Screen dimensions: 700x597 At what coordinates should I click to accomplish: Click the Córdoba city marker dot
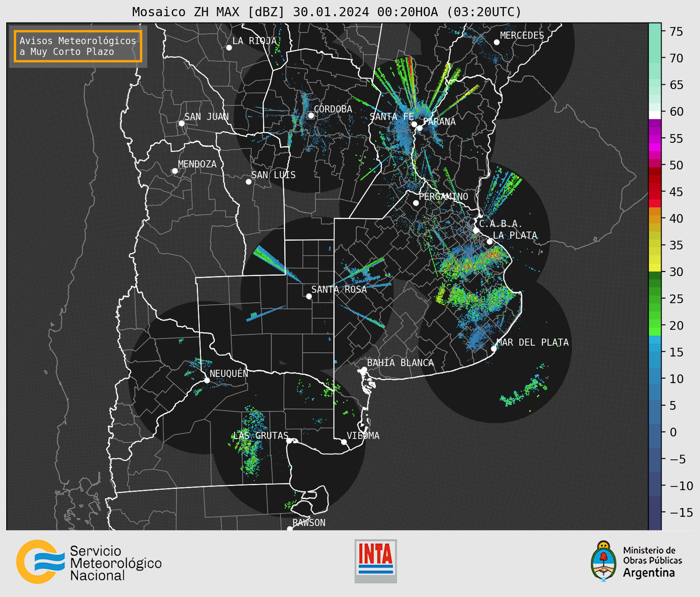[x=311, y=115]
